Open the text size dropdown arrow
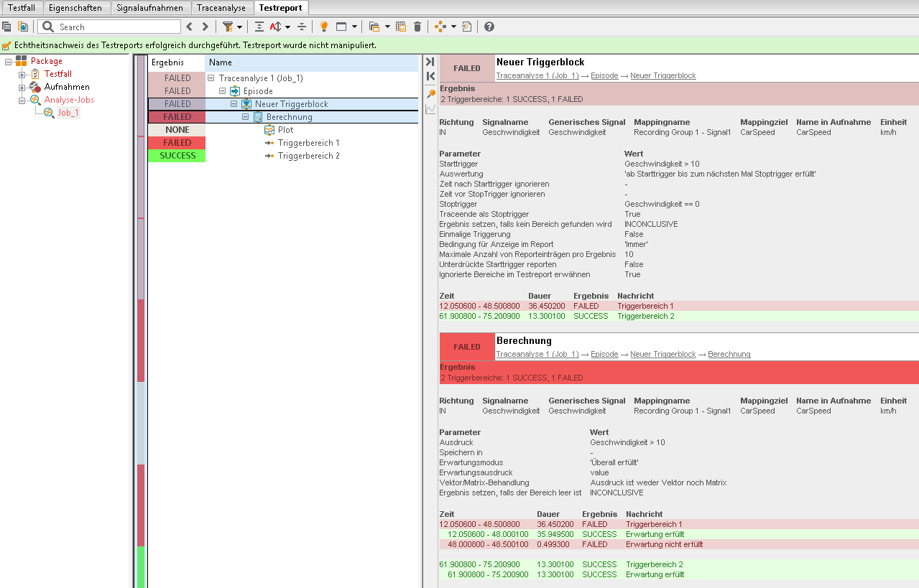Screen dimensions: 919x588 (287, 27)
